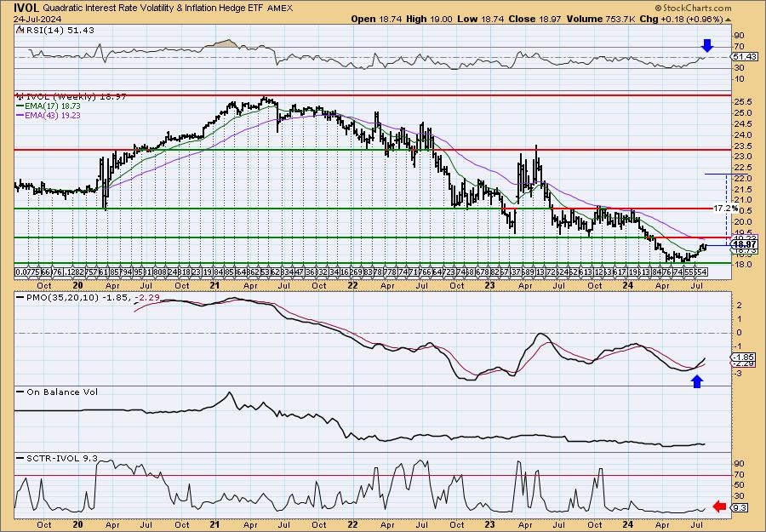The image size is (766, 532).
Task: Click the 23.0 price axis label
Action: pyautogui.click(x=742, y=157)
